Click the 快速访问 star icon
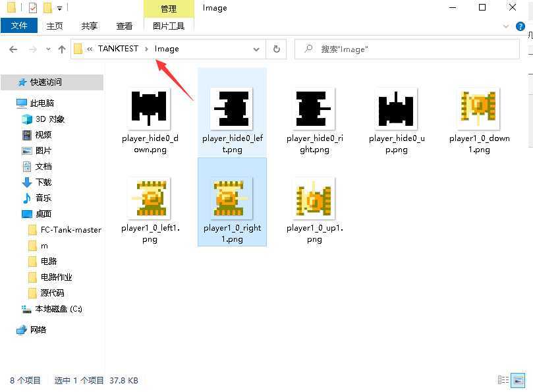This screenshot has height=392, width=533. coord(22,82)
